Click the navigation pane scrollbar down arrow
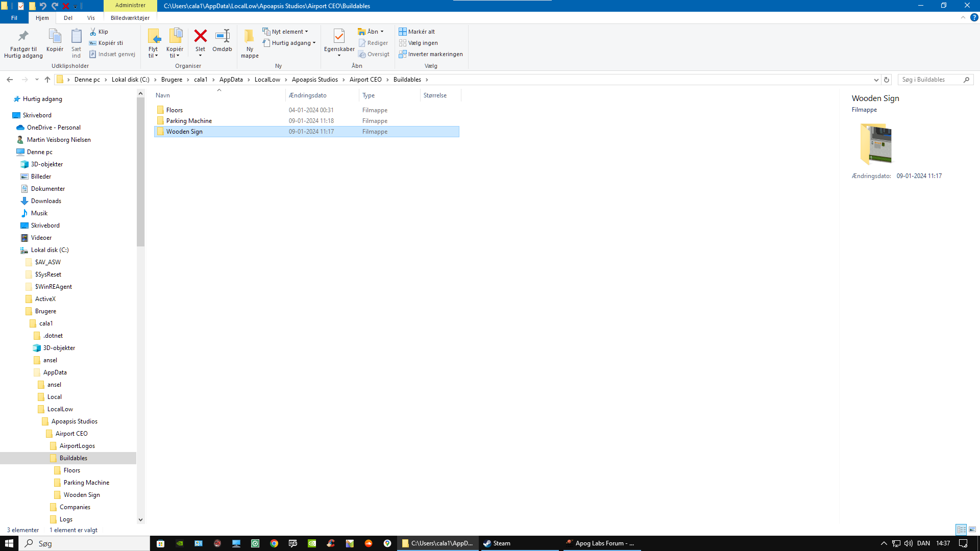 (x=140, y=520)
